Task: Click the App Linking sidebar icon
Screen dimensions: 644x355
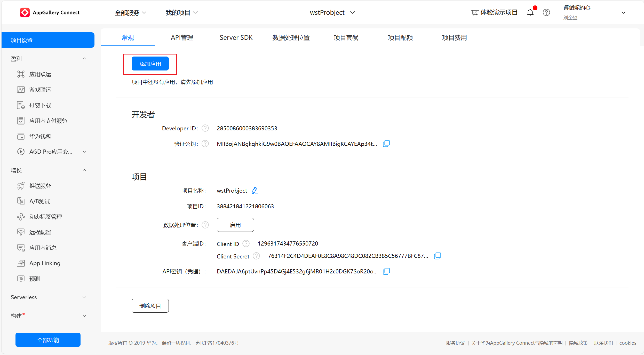Action: pos(21,263)
